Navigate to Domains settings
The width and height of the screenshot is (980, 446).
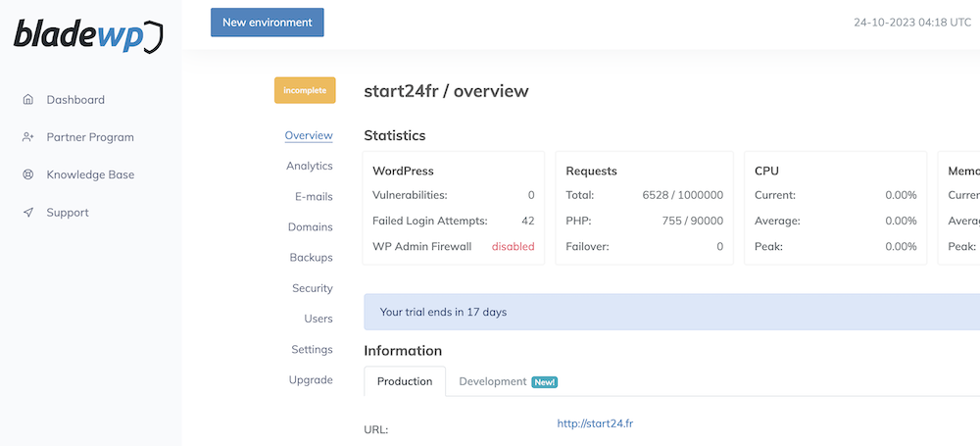coord(310,226)
